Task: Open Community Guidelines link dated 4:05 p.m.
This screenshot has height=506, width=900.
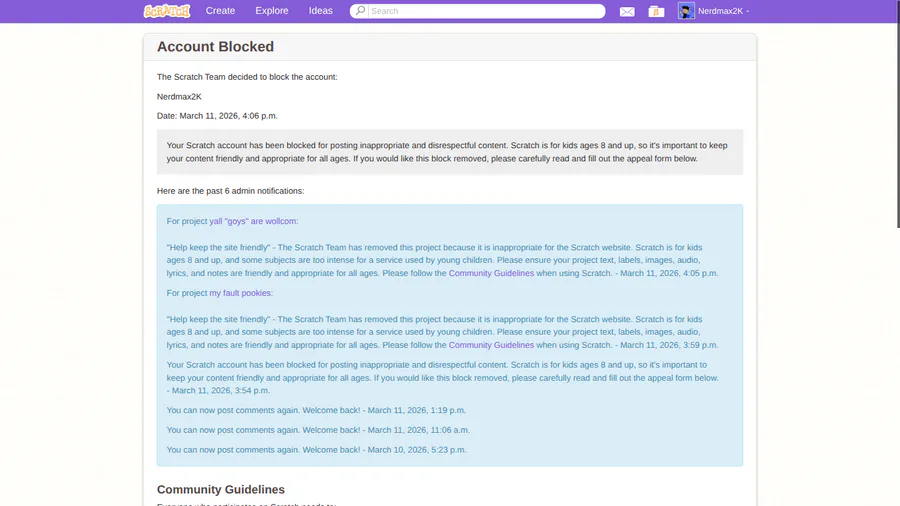Action: pyautogui.click(x=491, y=273)
